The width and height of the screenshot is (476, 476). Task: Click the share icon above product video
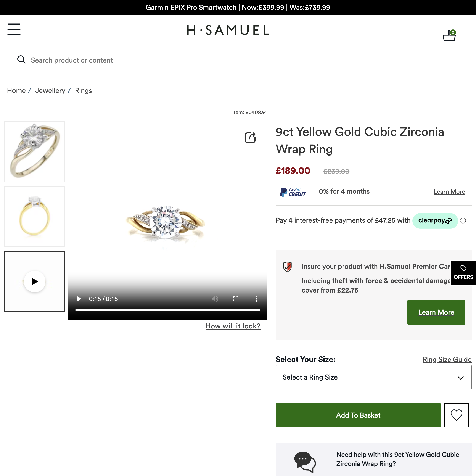pyautogui.click(x=250, y=137)
